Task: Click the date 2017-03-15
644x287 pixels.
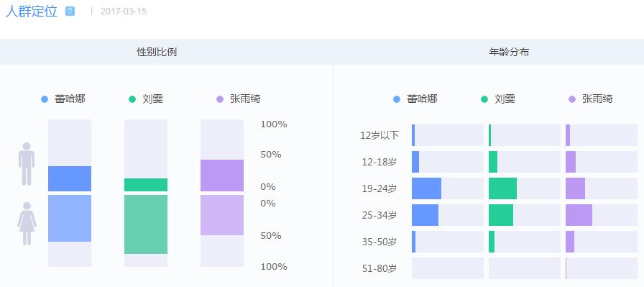Action: 123,12
